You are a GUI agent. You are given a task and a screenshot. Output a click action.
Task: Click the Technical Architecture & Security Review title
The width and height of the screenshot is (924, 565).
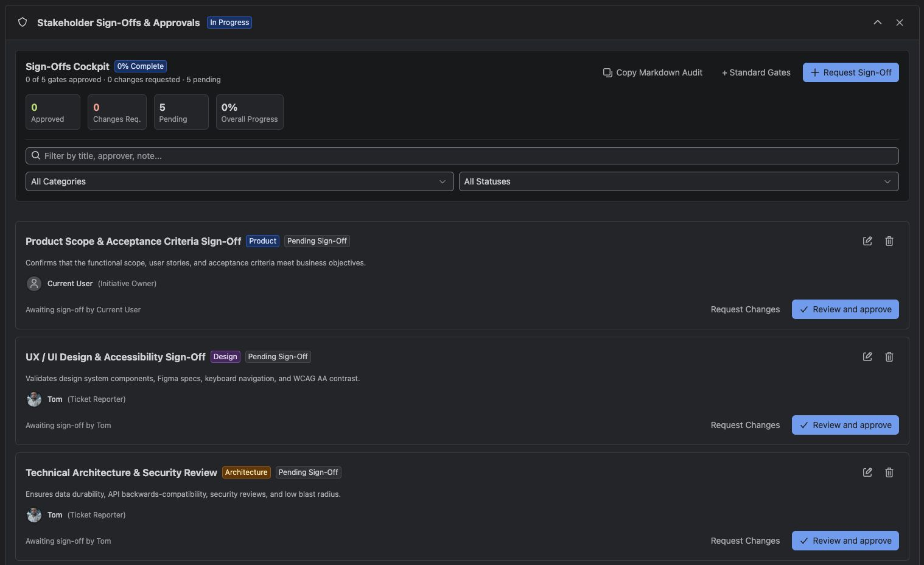(121, 473)
